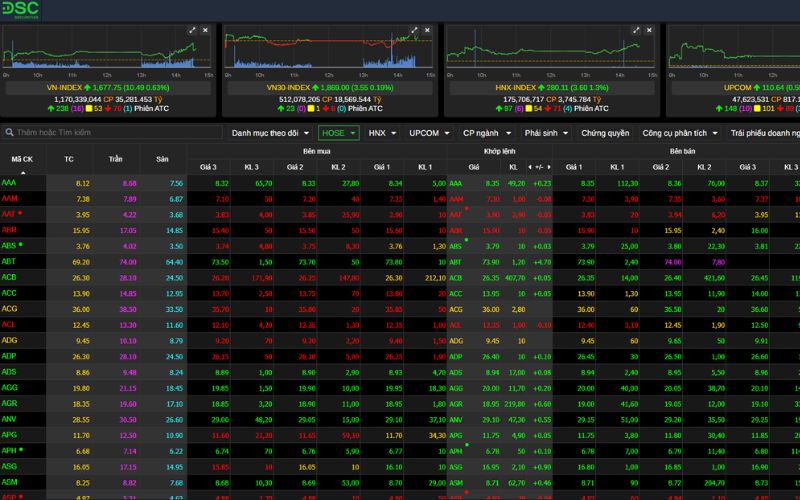Close the HNX-INDEX chart panel
The width and height of the screenshot is (800, 500).
coord(649,31)
